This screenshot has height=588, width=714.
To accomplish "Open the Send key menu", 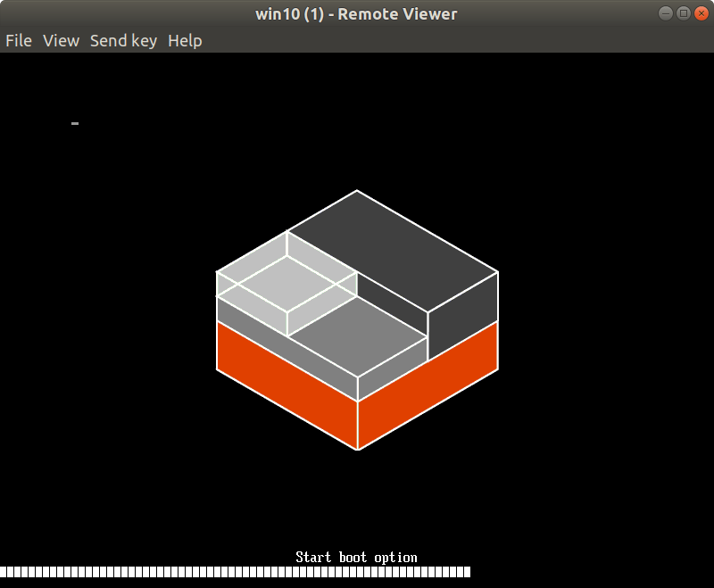I will pyautogui.click(x=123, y=41).
